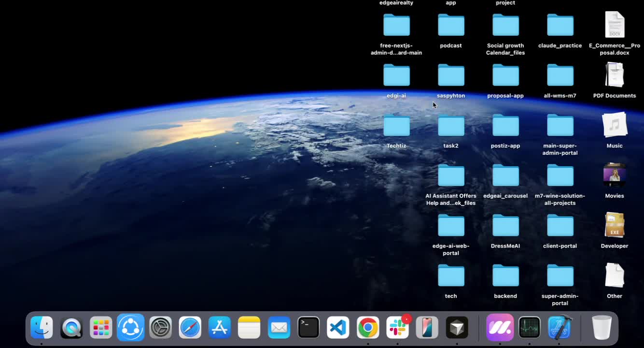Open the pink-purple gradient app in the Dock
This screenshot has width=644, height=348.
tap(500, 328)
